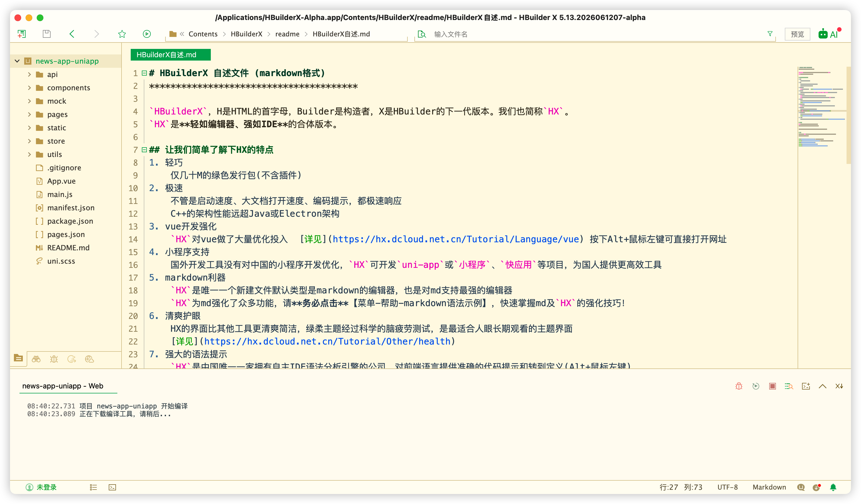Expand the utils folder
The image size is (861, 504).
click(x=29, y=154)
